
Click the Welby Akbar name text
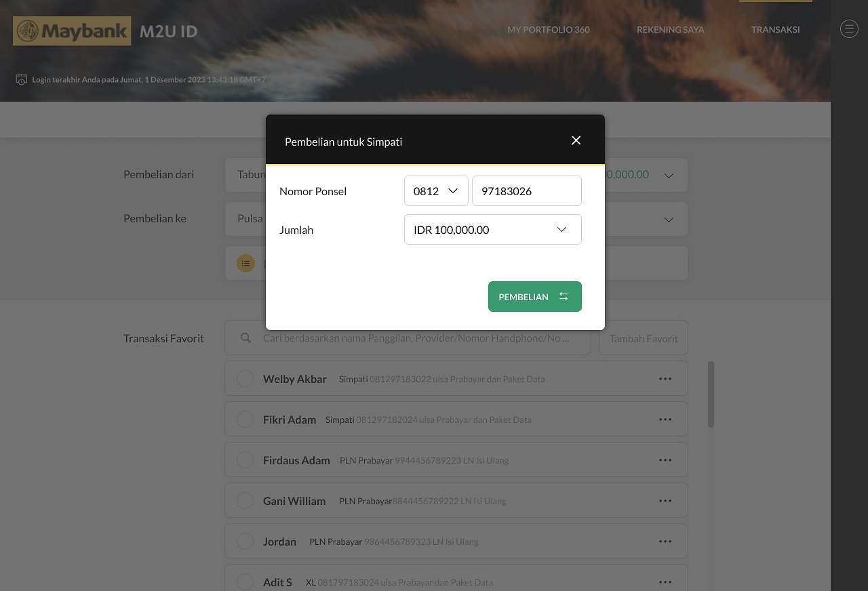[295, 379]
